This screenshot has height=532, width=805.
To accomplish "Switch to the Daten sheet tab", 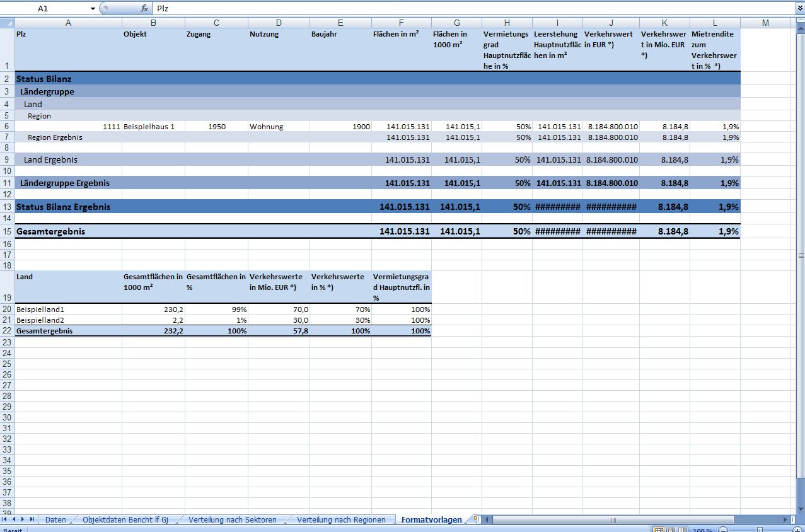I will tap(55, 520).
